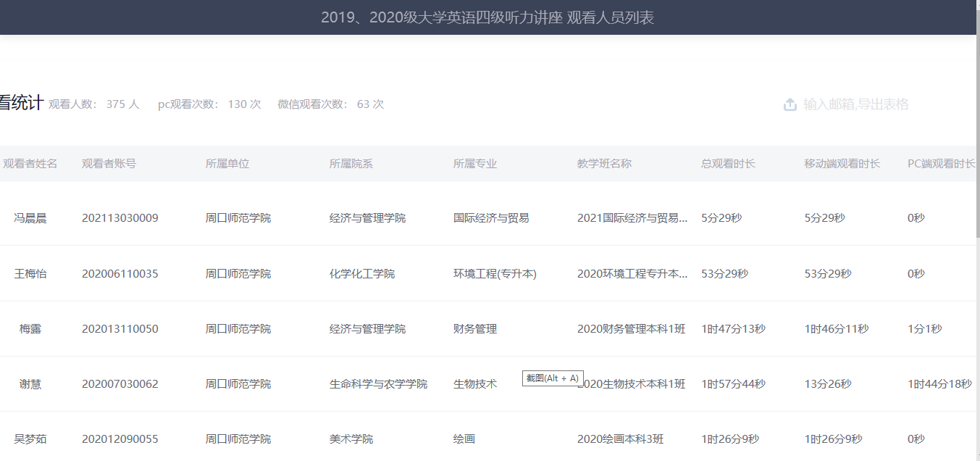
Task: Click the 教学班名称 column header
Action: click(x=604, y=164)
